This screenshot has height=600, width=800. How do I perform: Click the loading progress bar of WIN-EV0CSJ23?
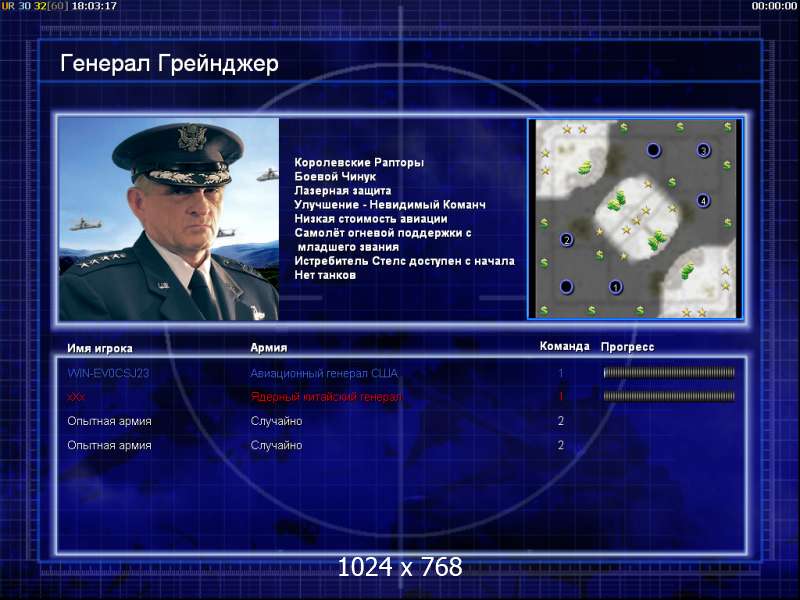(669, 373)
